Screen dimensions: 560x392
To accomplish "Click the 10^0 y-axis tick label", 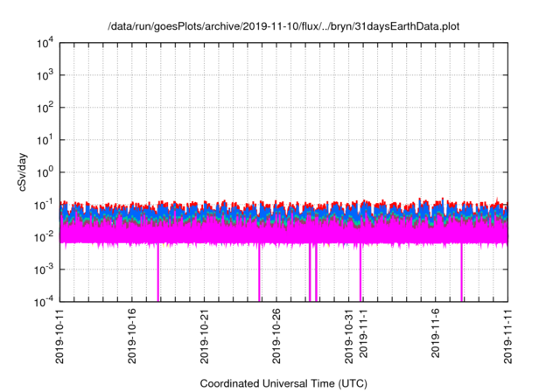I will pos(45,172).
